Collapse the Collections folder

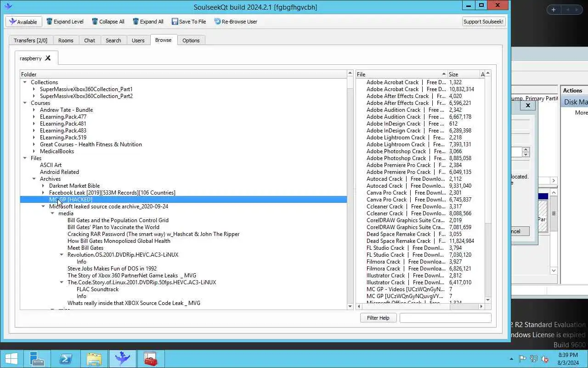tap(25, 82)
